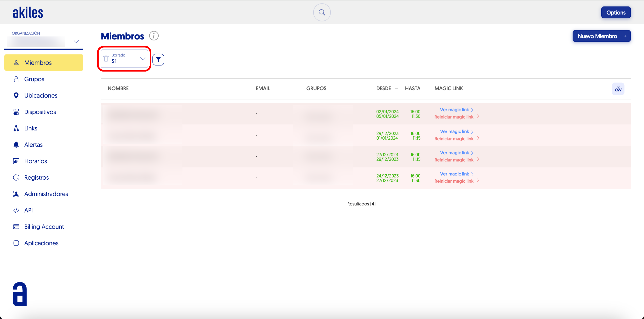Navigate to the Administradores page
This screenshot has height=319, width=644.
tap(46, 194)
